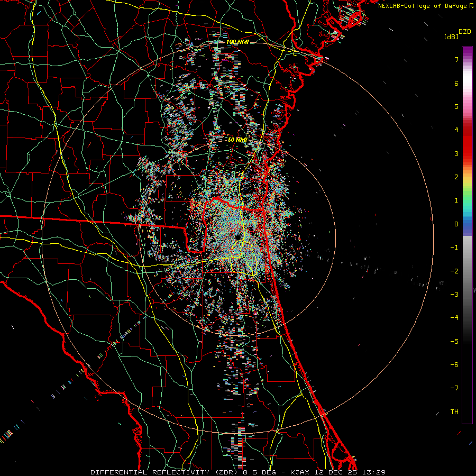Viewport: 476px width, 476px height.
Task: Click the "KJAX" station ID in caption
Action: coord(300,472)
